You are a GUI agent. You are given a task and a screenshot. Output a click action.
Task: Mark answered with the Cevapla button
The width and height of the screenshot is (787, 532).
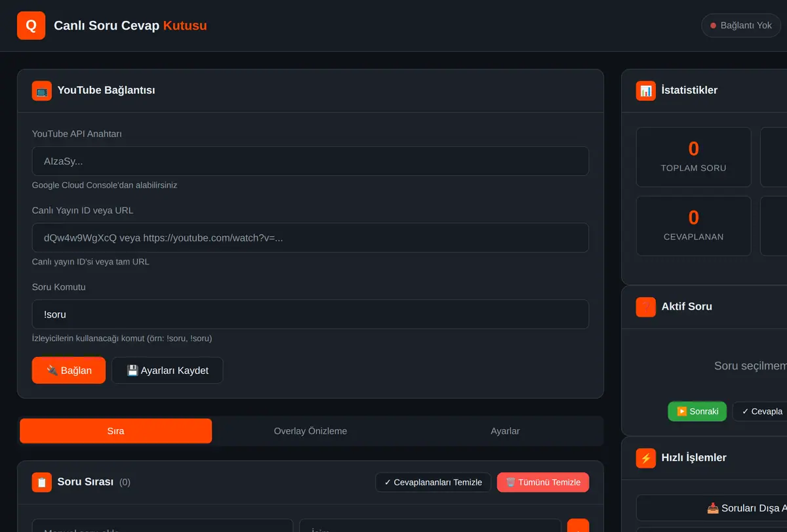pos(761,411)
